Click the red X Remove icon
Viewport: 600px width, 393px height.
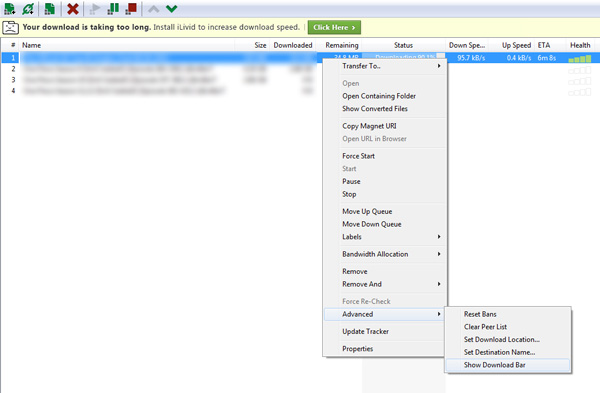[x=73, y=8]
